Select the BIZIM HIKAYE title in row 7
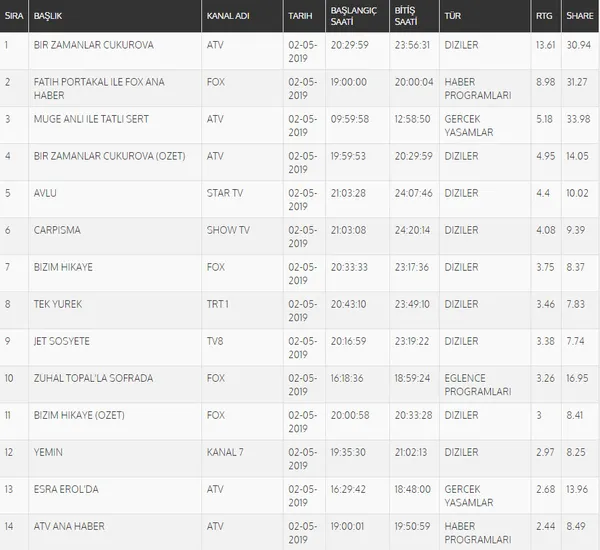This screenshot has height=550, width=600. click(x=63, y=267)
